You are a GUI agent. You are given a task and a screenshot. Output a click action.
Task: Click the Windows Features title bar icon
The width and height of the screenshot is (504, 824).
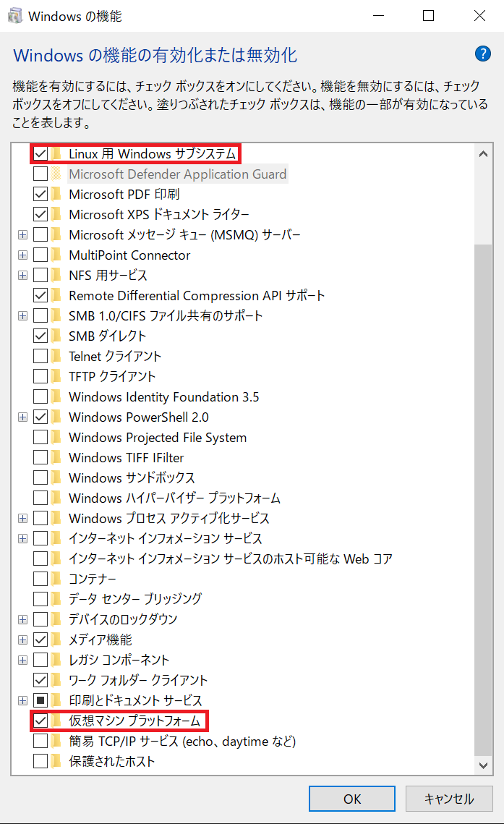[15, 16]
